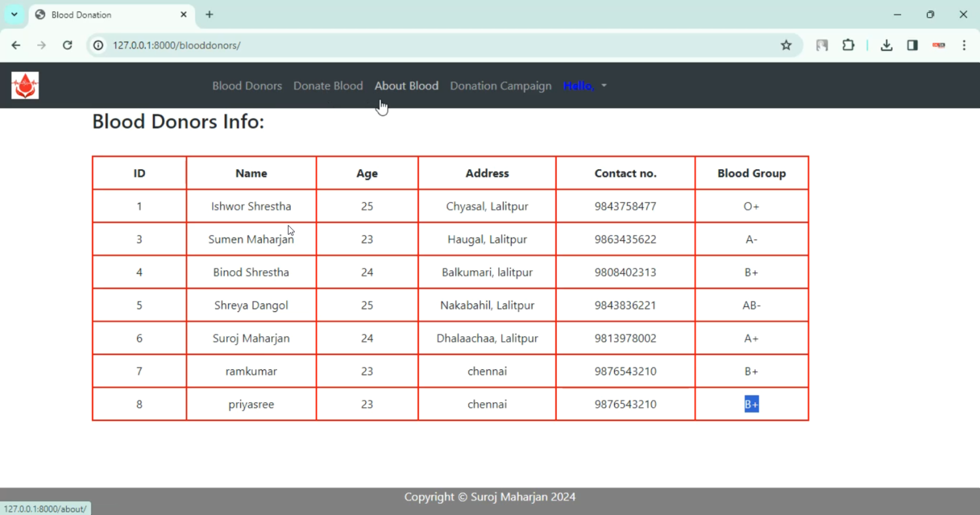Viewport: 980px width, 515px height.
Task: Toggle the browser side panel icon
Action: click(x=912, y=45)
